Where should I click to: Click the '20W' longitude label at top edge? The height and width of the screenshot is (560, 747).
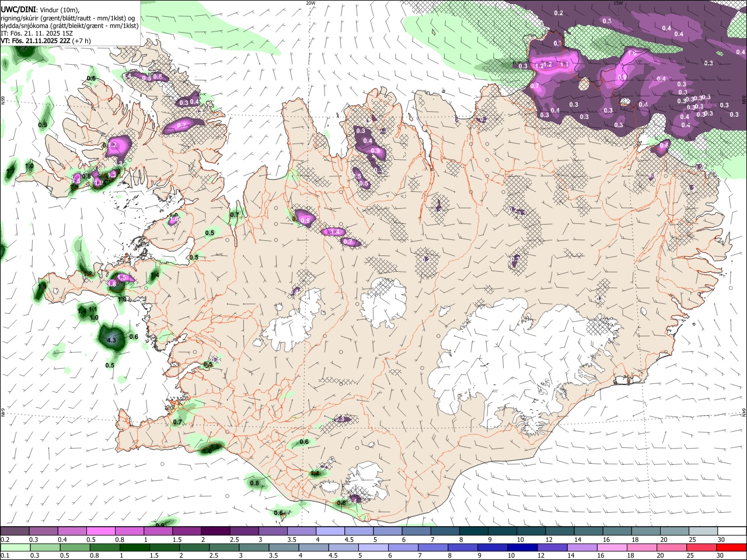tap(310, 3)
